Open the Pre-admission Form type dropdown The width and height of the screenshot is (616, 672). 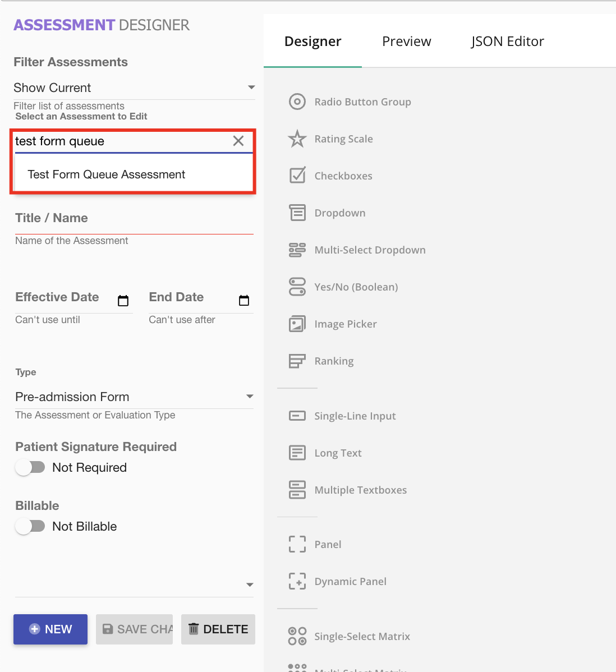(x=250, y=397)
